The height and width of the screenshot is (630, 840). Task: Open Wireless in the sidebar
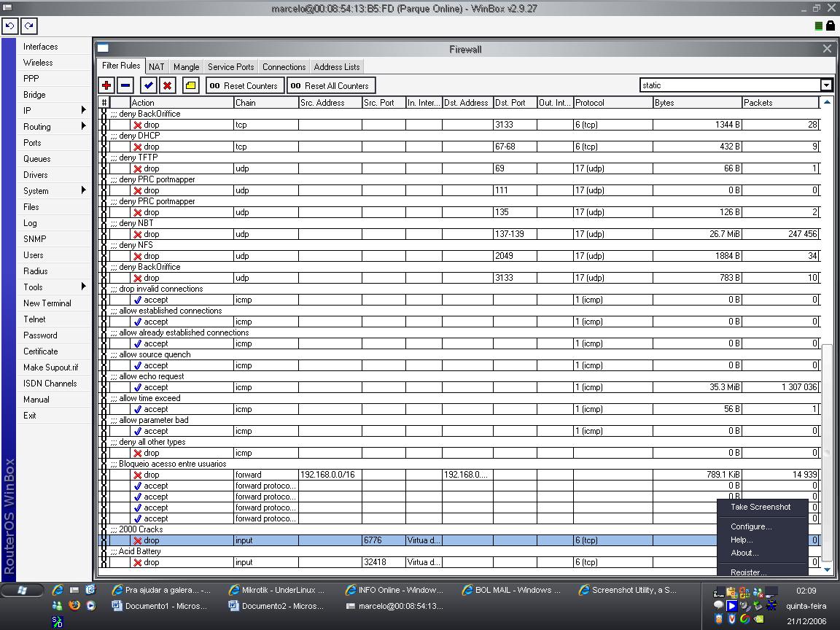pyautogui.click(x=38, y=63)
